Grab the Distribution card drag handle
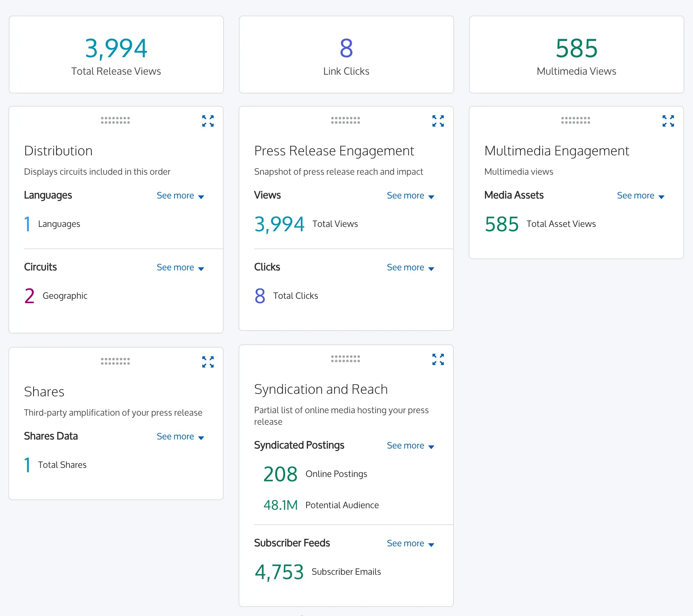 (115, 120)
